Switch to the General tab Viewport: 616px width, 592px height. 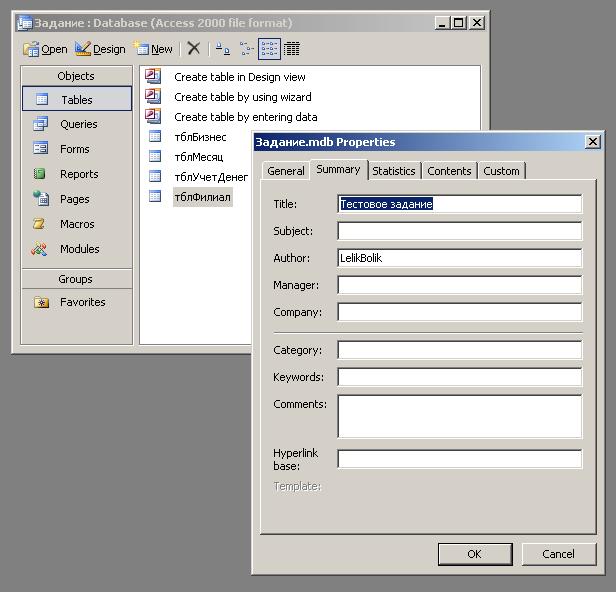click(286, 171)
